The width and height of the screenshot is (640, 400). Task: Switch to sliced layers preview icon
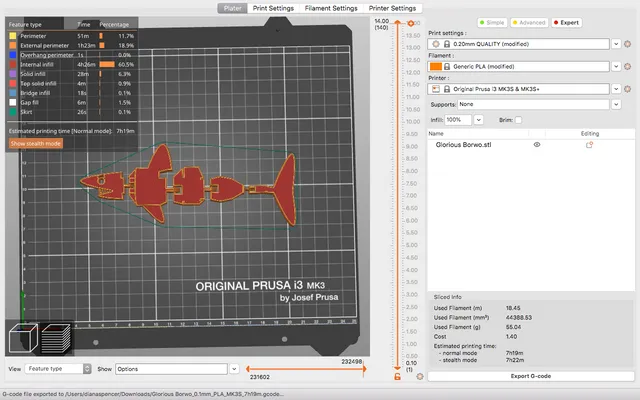click(x=56, y=338)
